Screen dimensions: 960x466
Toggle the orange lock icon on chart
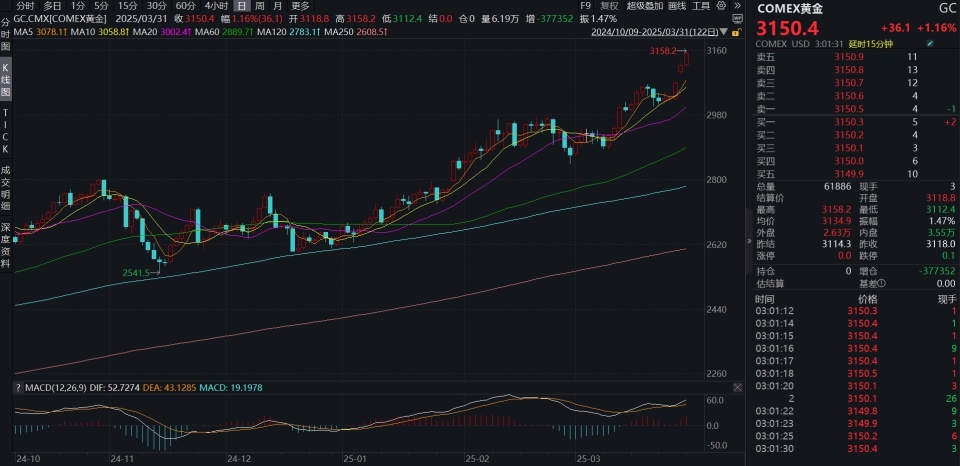(737, 32)
